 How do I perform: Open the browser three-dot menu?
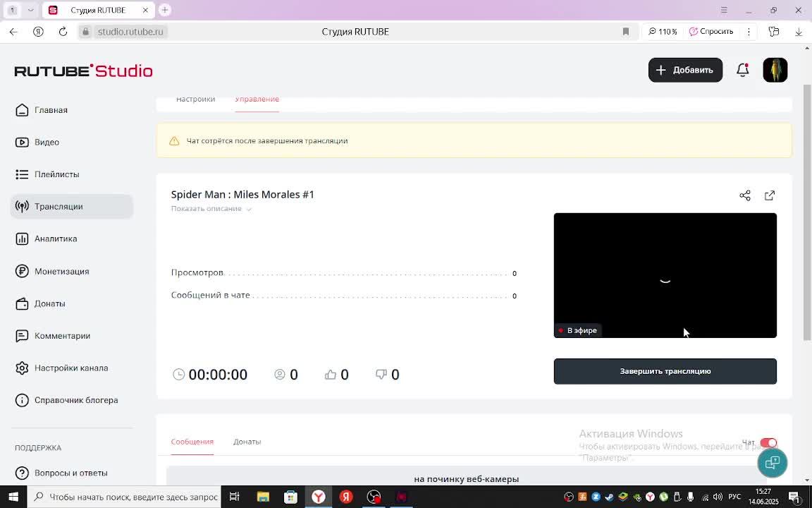tap(749, 32)
